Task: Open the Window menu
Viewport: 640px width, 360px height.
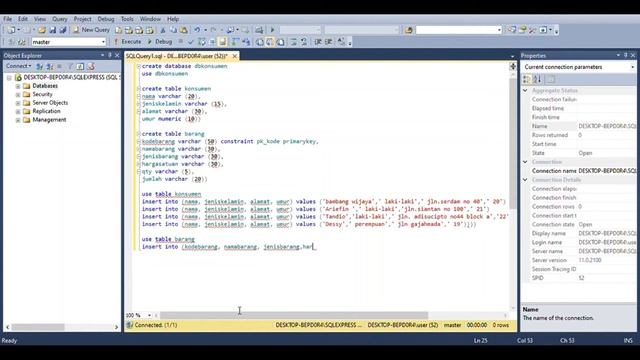Action: pyautogui.click(x=150, y=19)
